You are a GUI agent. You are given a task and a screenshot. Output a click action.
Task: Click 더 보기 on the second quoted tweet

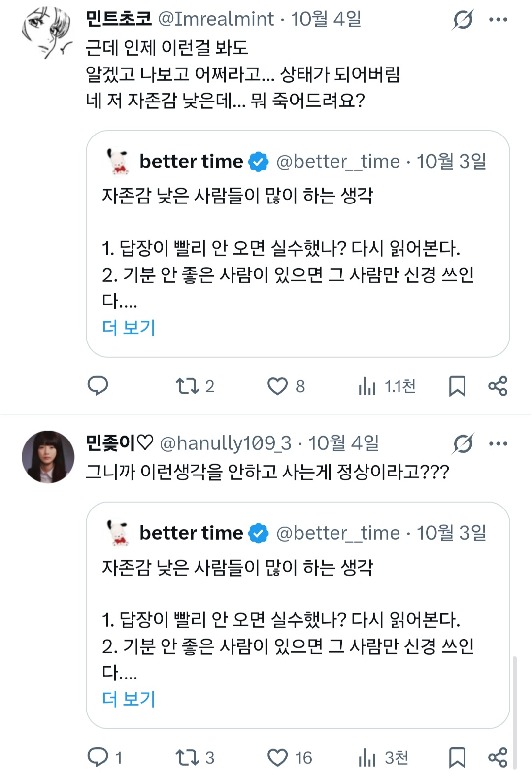[x=127, y=697]
